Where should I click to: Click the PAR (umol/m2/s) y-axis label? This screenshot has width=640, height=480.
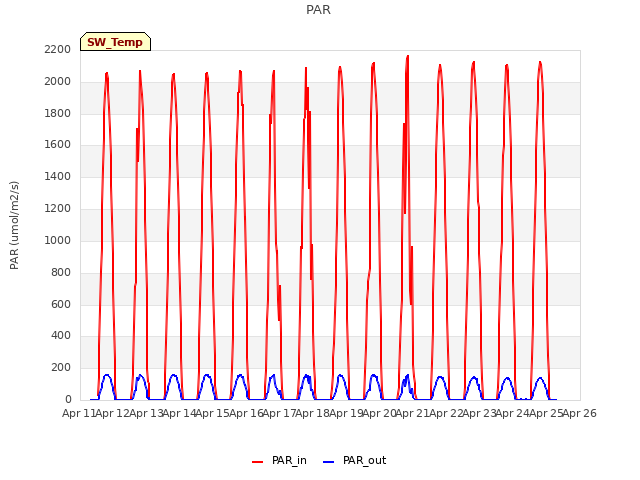click(x=14, y=225)
